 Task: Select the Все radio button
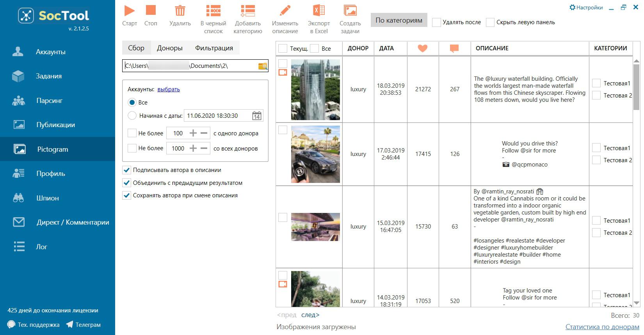pos(132,103)
